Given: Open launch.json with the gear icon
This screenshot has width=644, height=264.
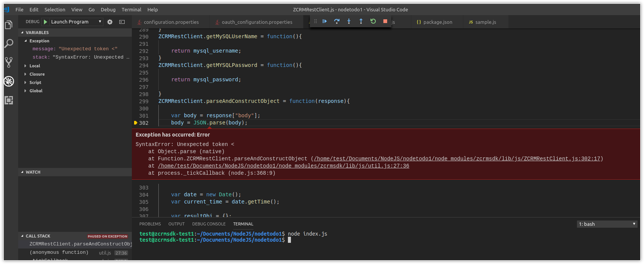Looking at the screenshot, I should 110,22.
